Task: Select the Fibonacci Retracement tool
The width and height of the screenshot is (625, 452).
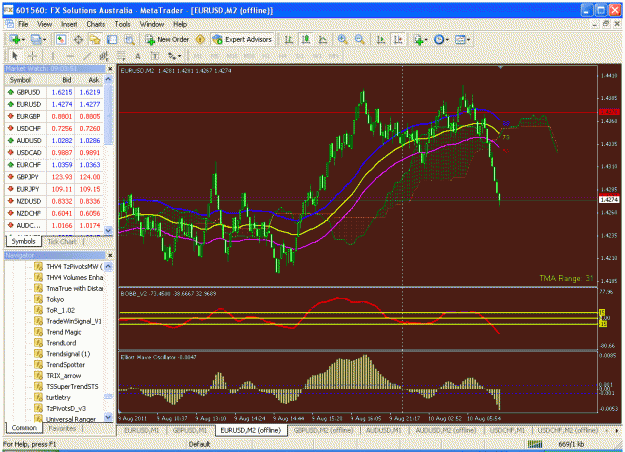Action: pyautogui.click(x=121, y=56)
